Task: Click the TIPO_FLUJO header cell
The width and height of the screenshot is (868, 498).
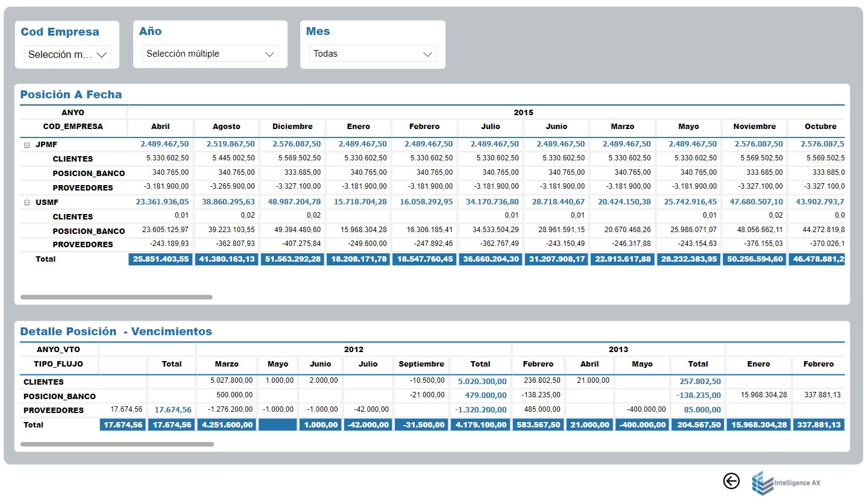Action: tap(59, 364)
